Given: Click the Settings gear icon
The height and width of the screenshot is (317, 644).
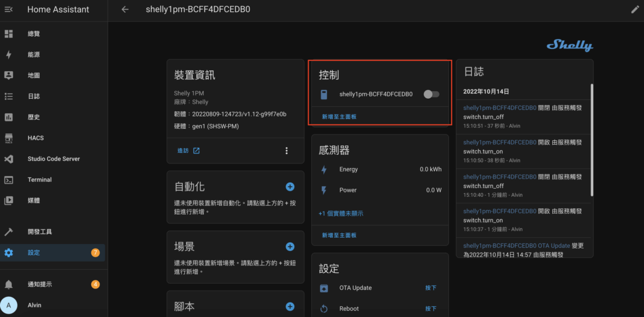Looking at the screenshot, I should [9, 253].
